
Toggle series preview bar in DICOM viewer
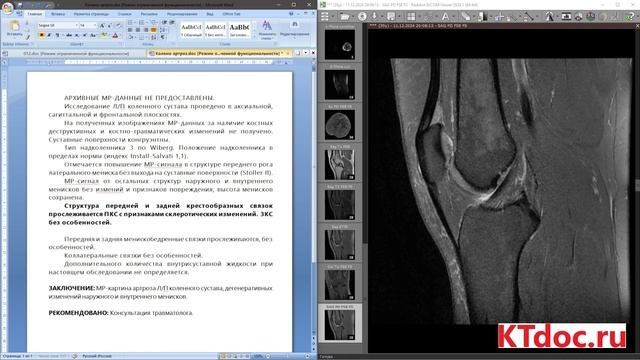tap(325, 16)
